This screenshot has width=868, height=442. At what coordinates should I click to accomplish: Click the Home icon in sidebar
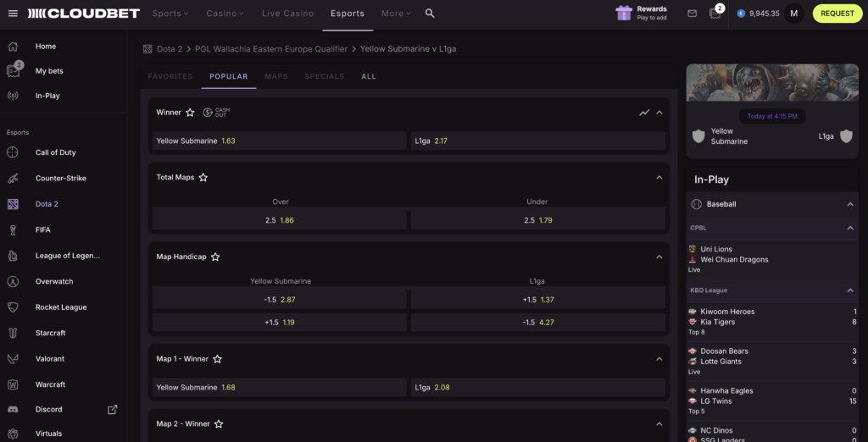[13, 47]
